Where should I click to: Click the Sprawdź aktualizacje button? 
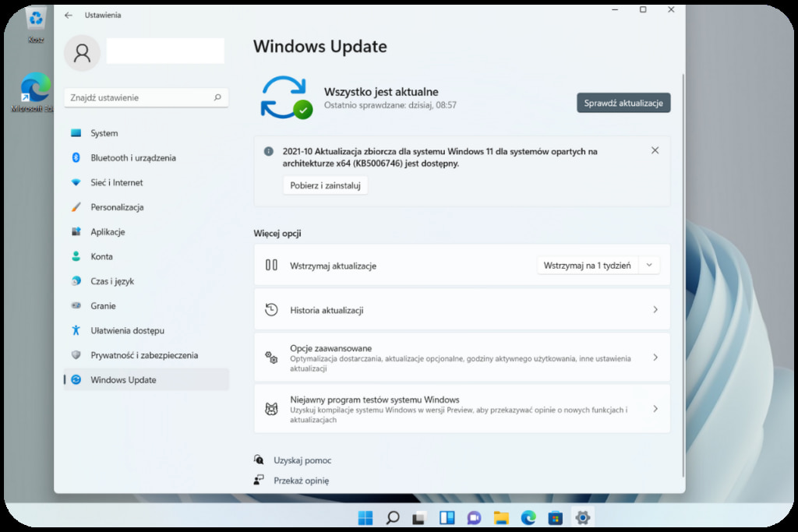(623, 103)
